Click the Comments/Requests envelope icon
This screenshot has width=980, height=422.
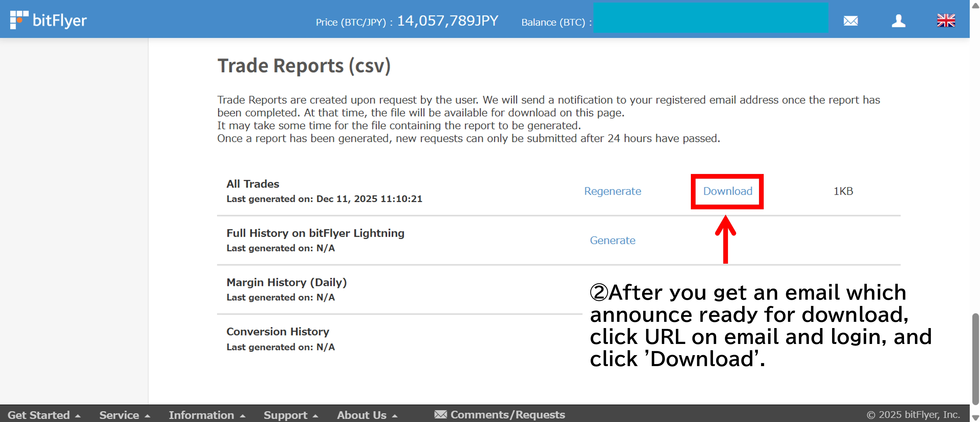[441, 414]
